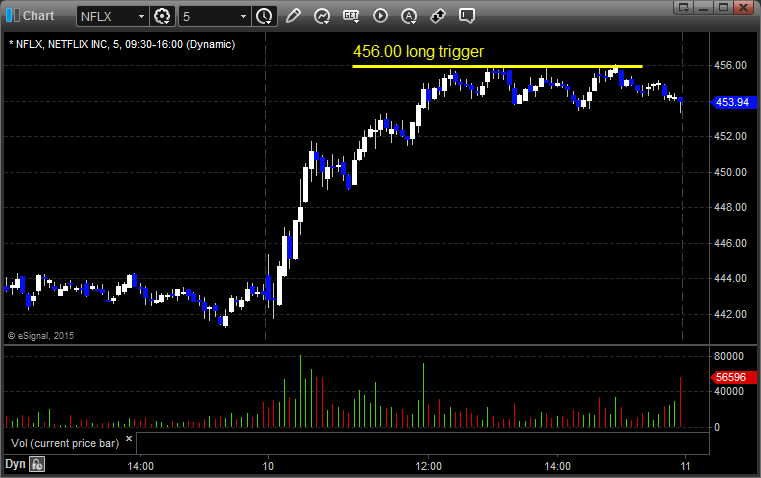Viewport: 761px width, 478px height.
Task: Expand the interval 5 dropdown arrow
Action: pyautogui.click(x=244, y=16)
